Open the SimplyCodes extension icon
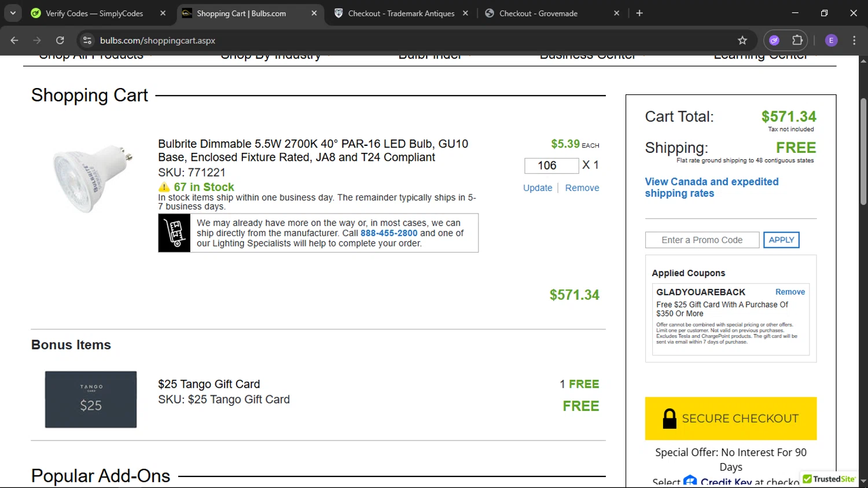The height and width of the screenshot is (488, 868). point(774,41)
